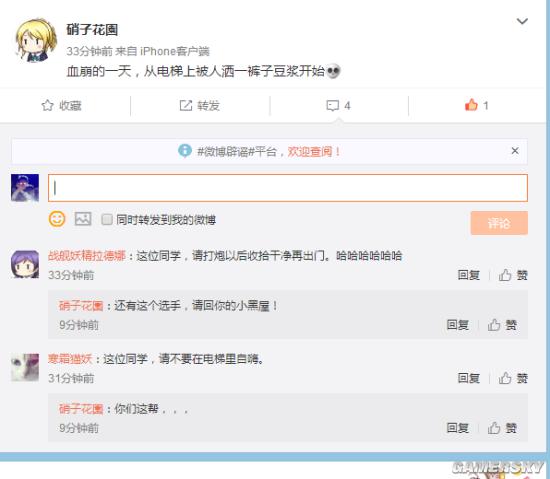This screenshot has width=550, height=479.
Task: Reply to the 你们这帮 comment
Action: pos(458,428)
